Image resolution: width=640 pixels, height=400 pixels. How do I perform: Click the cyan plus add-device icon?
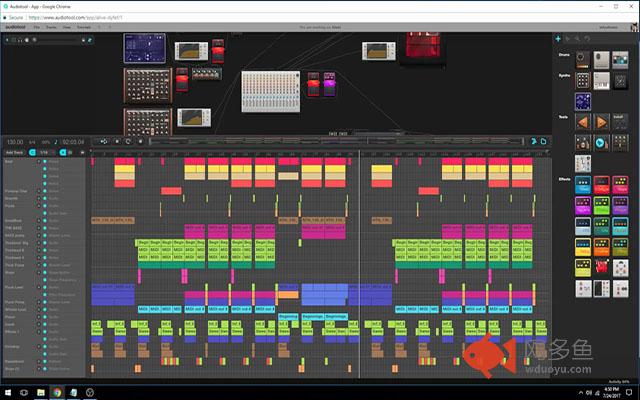tap(558, 39)
